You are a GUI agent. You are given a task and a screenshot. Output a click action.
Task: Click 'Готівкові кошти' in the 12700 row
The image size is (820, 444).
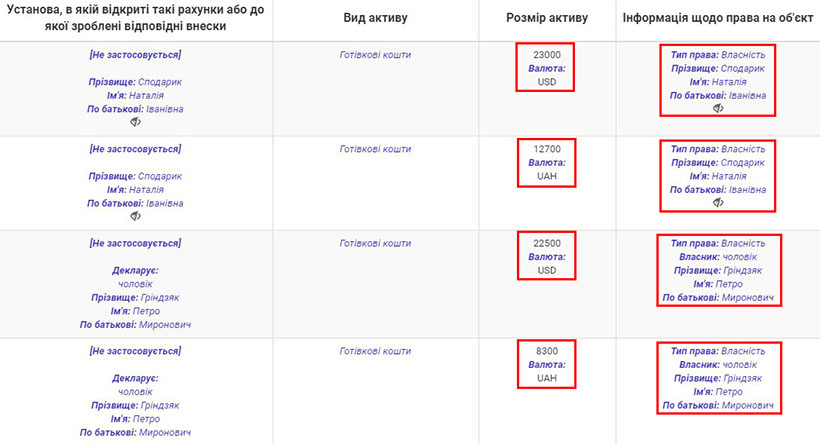pyautogui.click(x=375, y=149)
